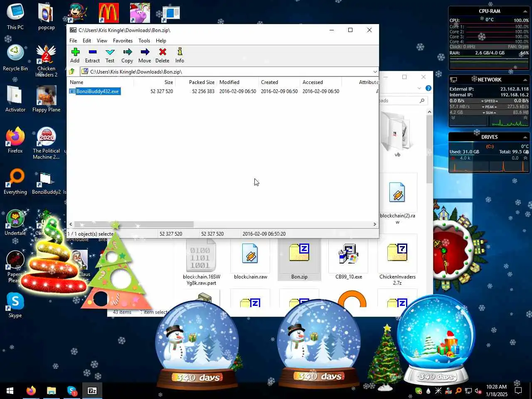Select the popcap desktop folder

point(46,17)
